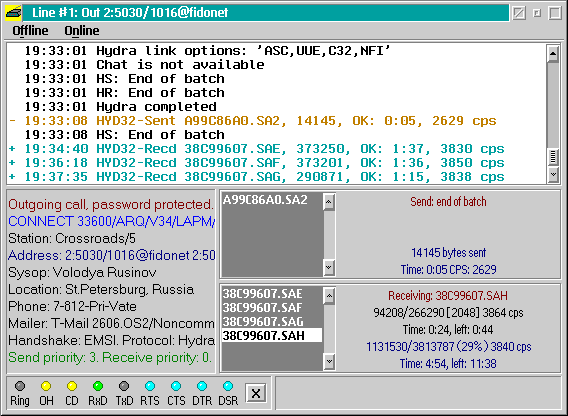Click 'Outgoing call, password protected.' text

[111, 205]
